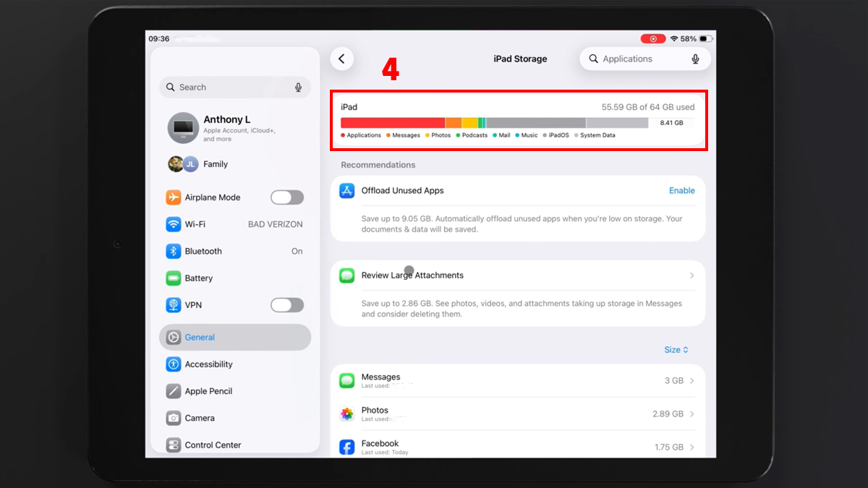Open Wi-Fi settings showing BAD VERIZON
Image resolution: width=868 pixels, height=488 pixels.
(x=235, y=224)
